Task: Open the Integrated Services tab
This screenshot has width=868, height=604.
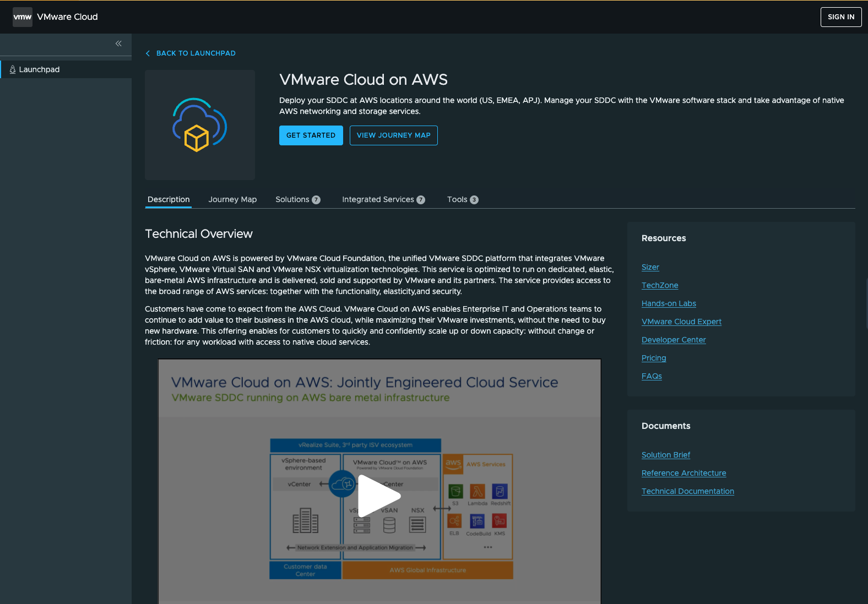Action: pos(383,199)
